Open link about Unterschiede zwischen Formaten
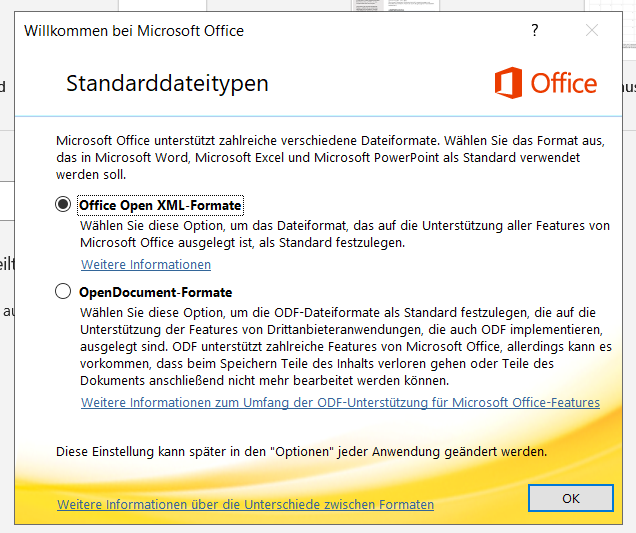The height and width of the screenshot is (533, 636). coord(245,504)
